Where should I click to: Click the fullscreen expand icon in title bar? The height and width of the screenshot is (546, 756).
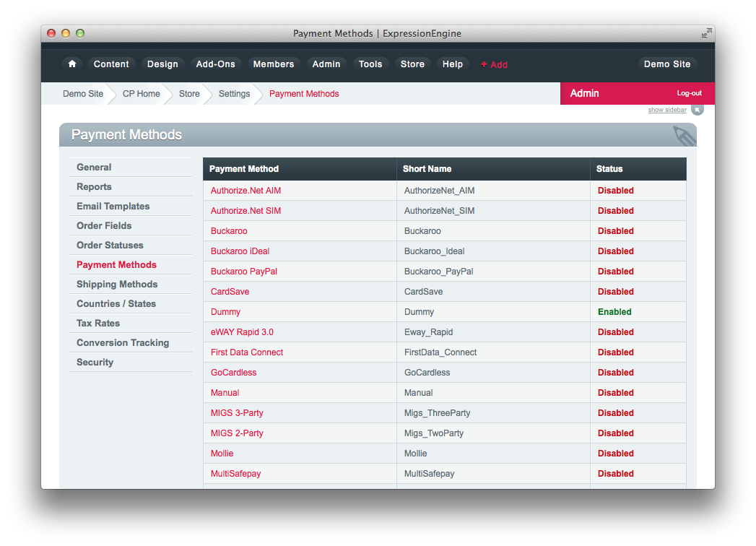coord(706,33)
